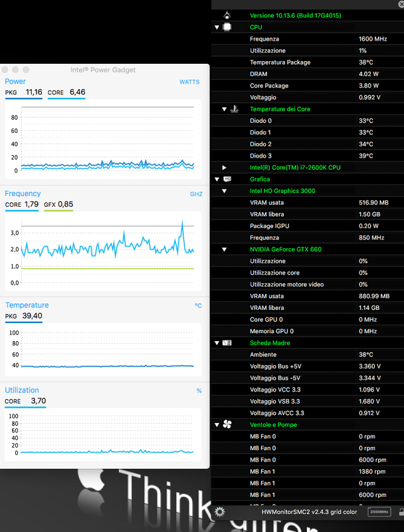The width and height of the screenshot is (404, 532).
Task: Click the CORE 1,79 frequency reading
Action: tap(22, 204)
